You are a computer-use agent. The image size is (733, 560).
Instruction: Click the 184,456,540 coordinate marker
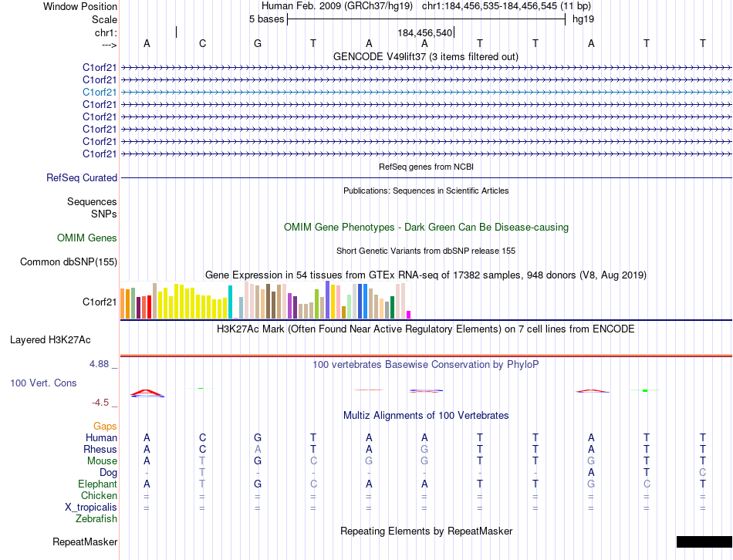tap(425, 32)
